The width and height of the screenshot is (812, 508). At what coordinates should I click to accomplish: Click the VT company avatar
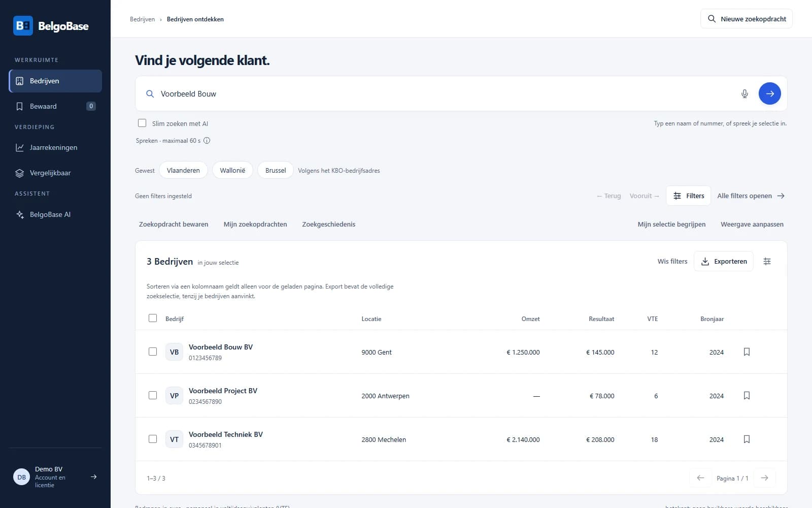click(174, 439)
